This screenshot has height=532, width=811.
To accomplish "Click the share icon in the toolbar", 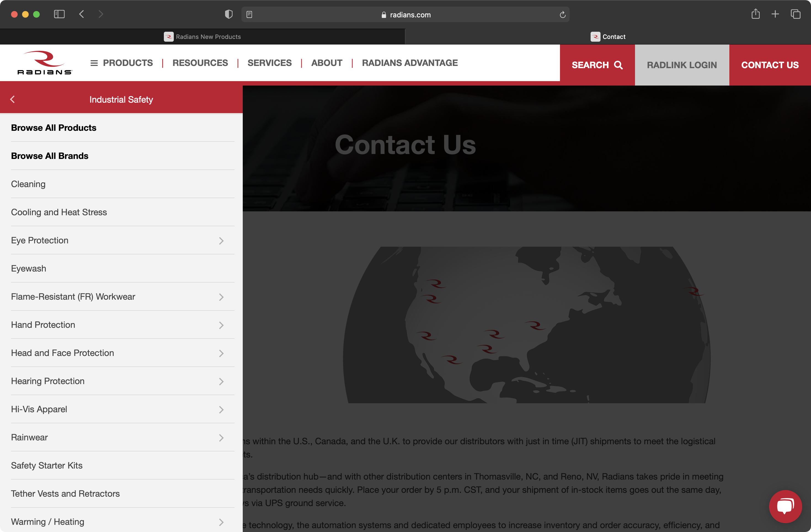I will (756, 14).
